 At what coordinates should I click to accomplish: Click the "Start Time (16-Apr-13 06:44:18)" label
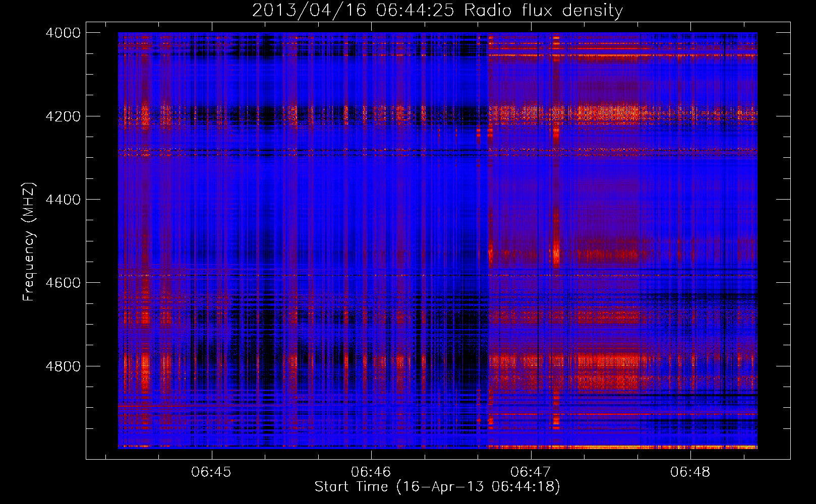click(x=437, y=487)
